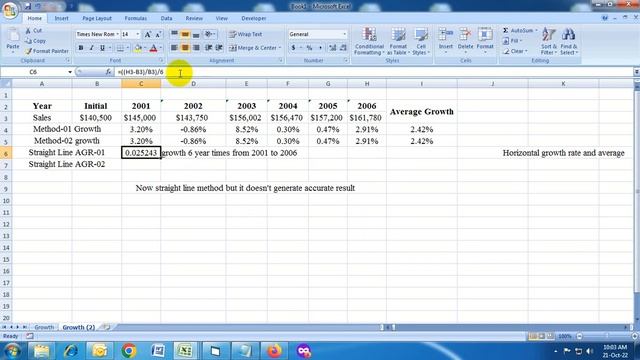Click the Windows Start button
This screenshot has height=360, width=640.
click(x=12, y=351)
